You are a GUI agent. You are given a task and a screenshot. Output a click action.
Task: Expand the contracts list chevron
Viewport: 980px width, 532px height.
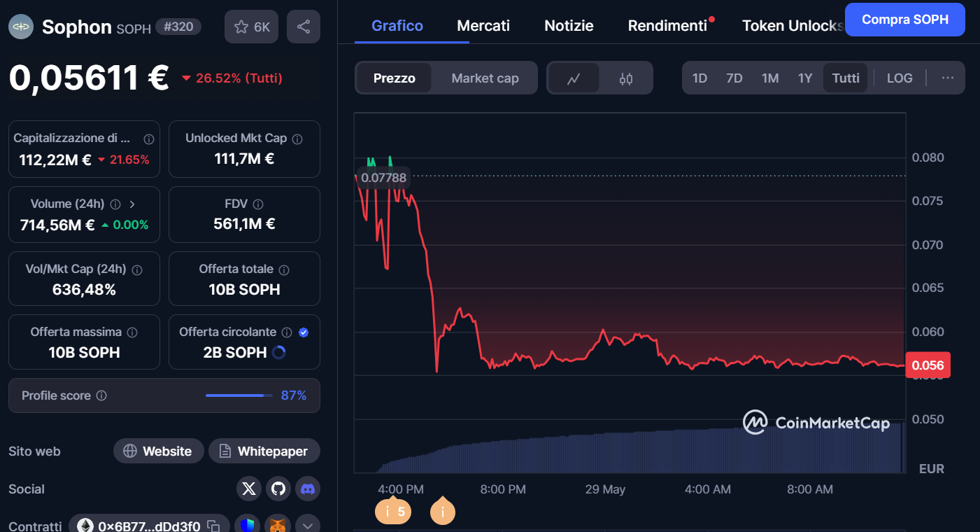pyautogui.click(x=308, y=525)
